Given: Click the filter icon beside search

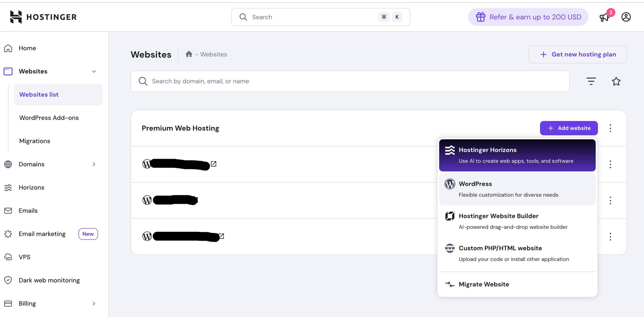Looking at the screenshot, I should 591,81.
